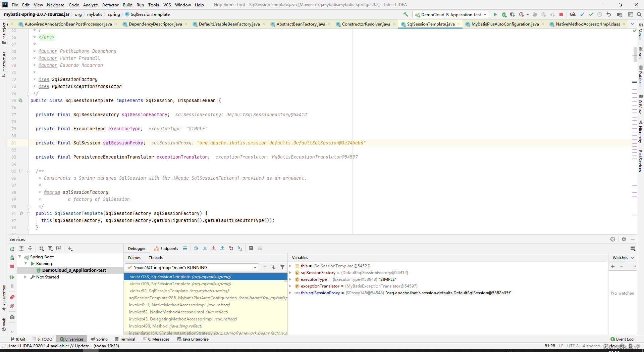
Task: Open Search Everywhere with the magnifier icon
Action: 639,14
